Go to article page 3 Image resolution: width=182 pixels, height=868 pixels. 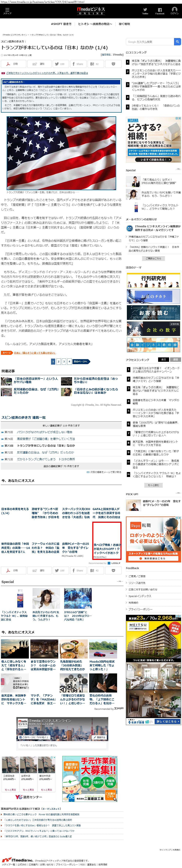[x=64, y=361]
